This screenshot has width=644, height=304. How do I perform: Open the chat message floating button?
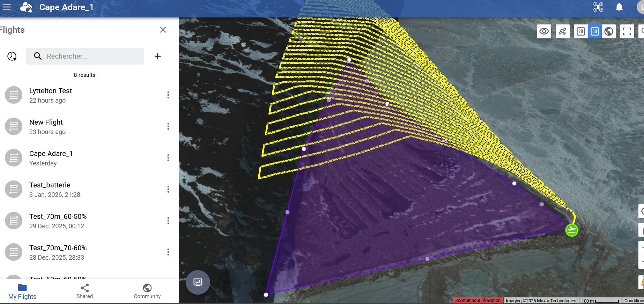coord(198,282)
